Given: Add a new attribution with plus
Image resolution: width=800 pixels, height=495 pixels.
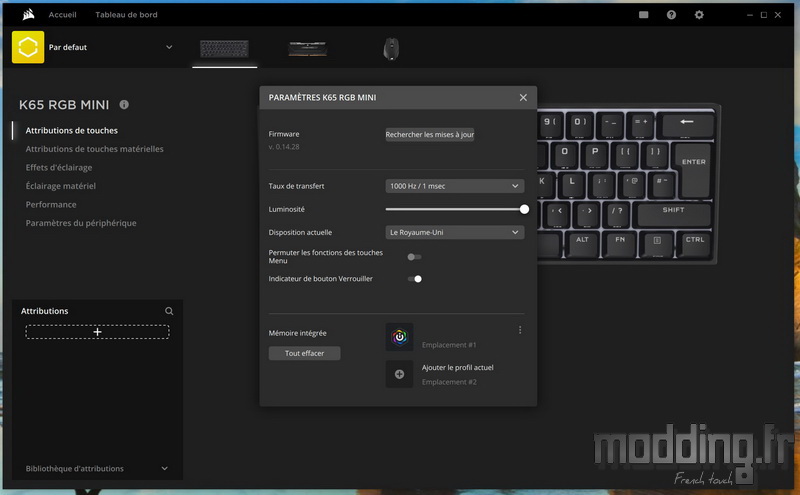Looking at the screenshot, I should 97,332.
